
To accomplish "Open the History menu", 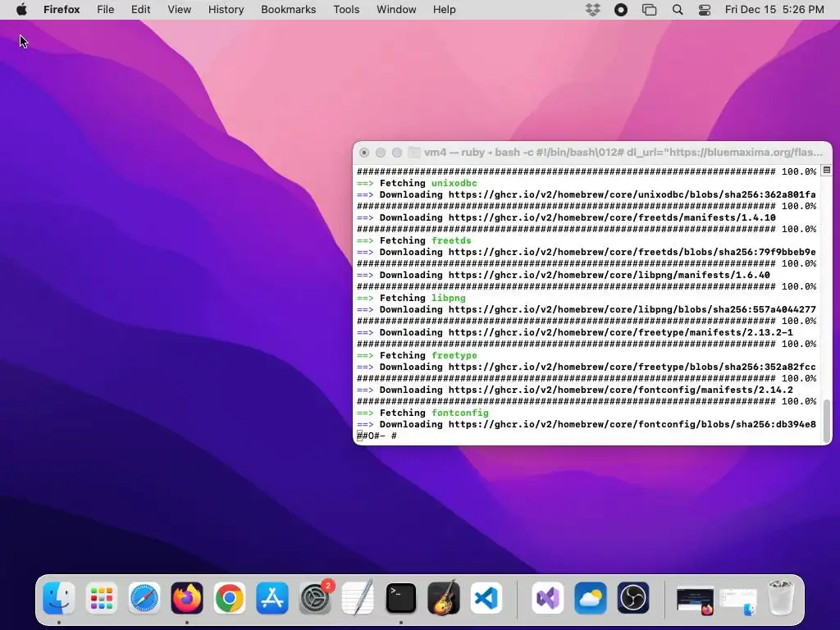I will coord(226,10).
